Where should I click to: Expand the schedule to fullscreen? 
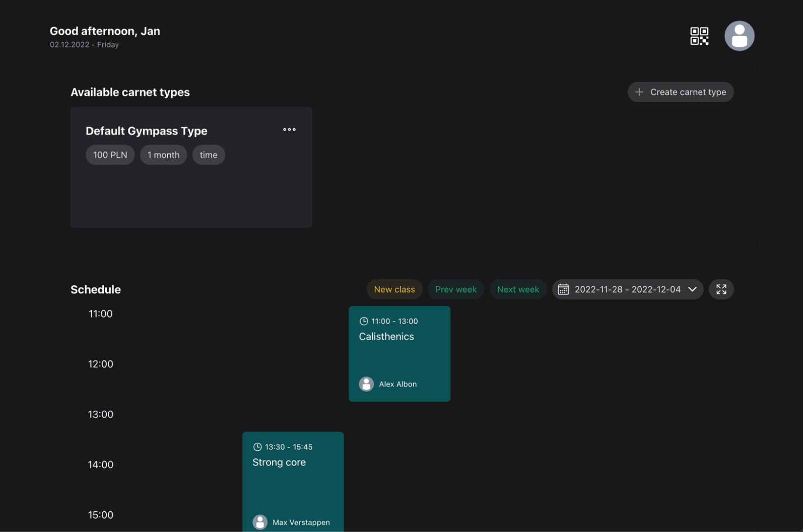point(721,289)
